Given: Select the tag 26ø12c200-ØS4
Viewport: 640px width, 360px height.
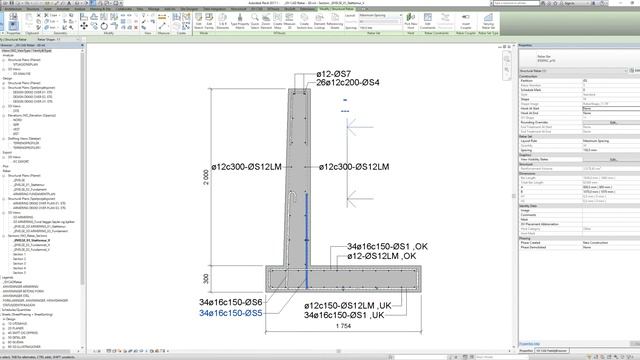Looking at the screenshot, I should 348,82.
